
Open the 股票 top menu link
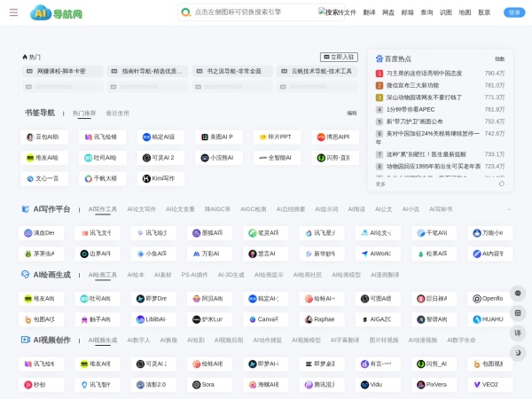(484, 12)
